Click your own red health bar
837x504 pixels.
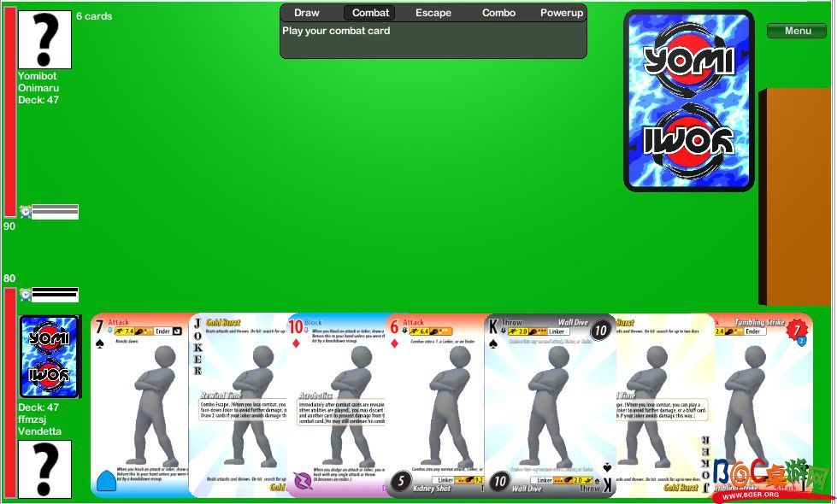pos(10,394)
